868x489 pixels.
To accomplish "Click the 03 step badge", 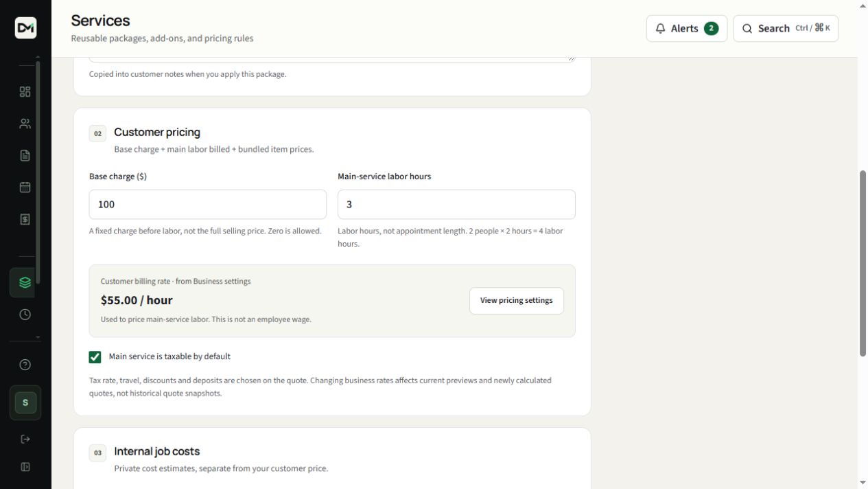I will tap(97, 453).
